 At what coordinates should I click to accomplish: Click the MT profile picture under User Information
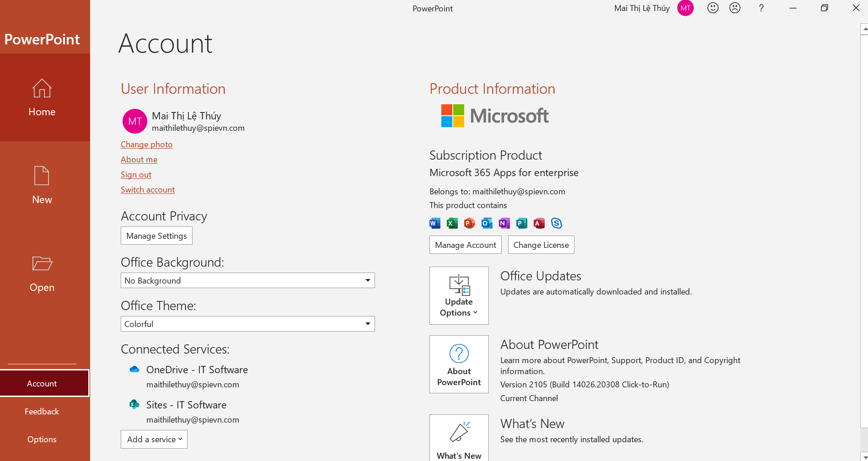click(135, 121)
